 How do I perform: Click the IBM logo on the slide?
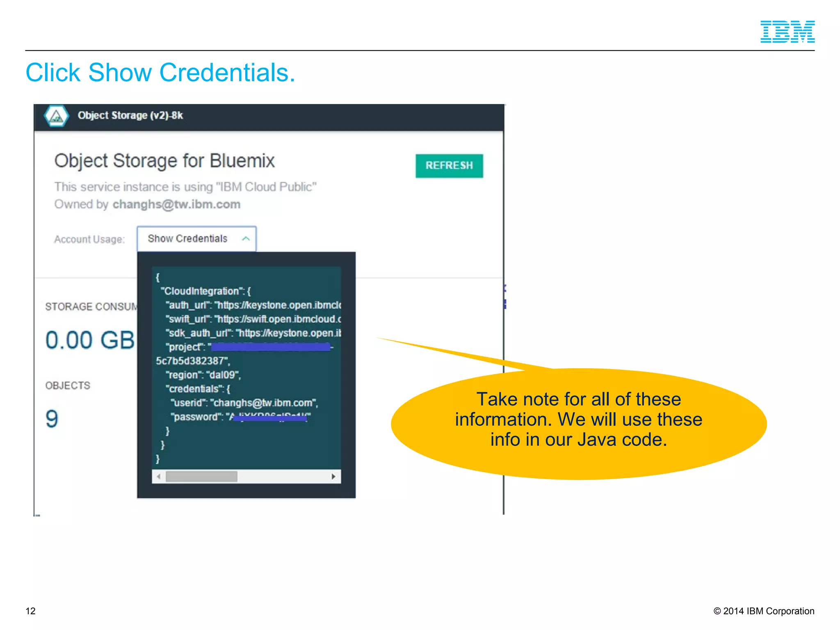(787, 32)
